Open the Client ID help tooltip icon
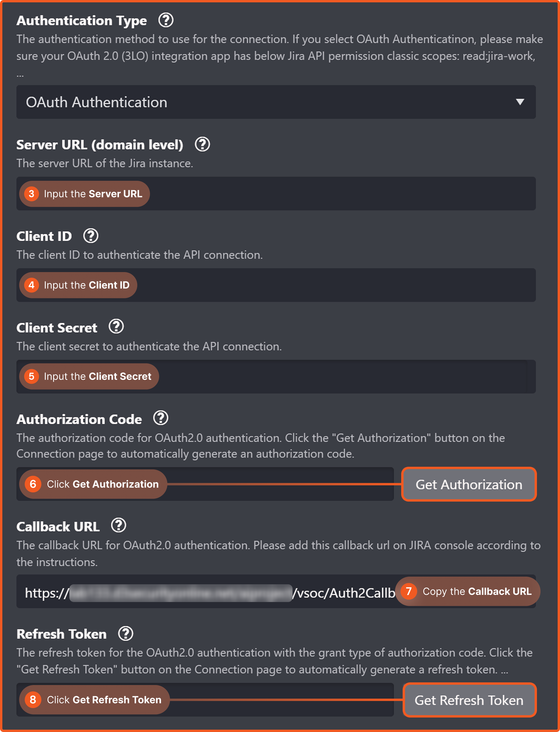 [91, 236]
